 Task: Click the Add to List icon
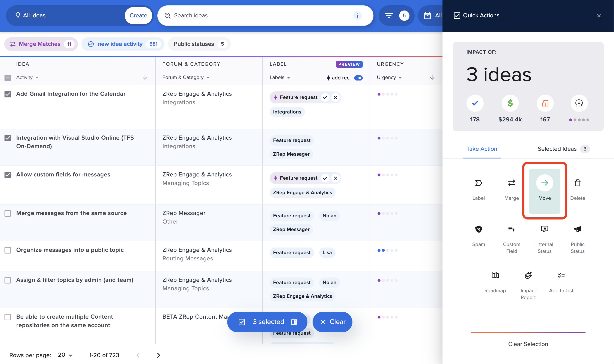(x=561, y=275)
